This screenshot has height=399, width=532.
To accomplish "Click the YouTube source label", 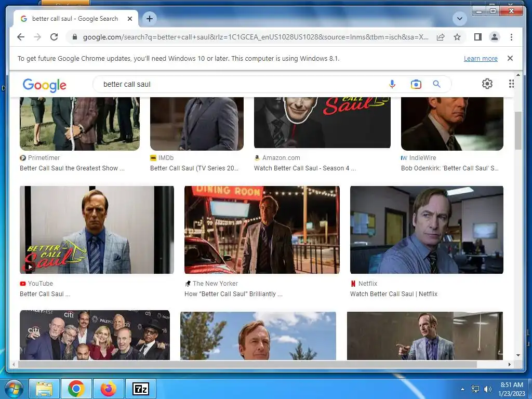I will point(36,283).
